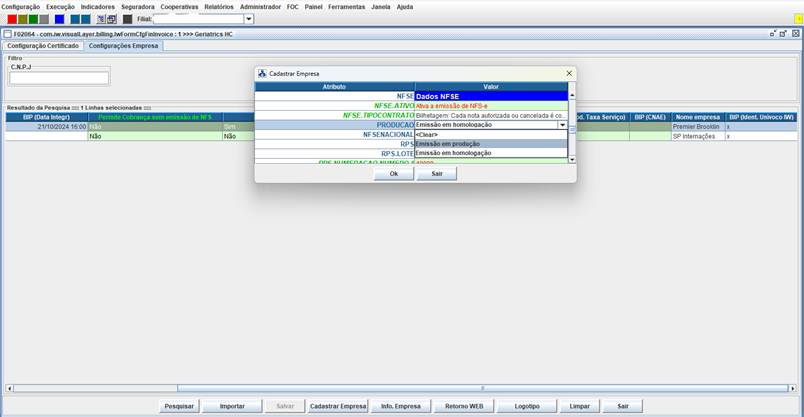The width and height of the screenshot is (804, 417).
Task: Click the black square toolbar icon
Action: click(127, 19)
